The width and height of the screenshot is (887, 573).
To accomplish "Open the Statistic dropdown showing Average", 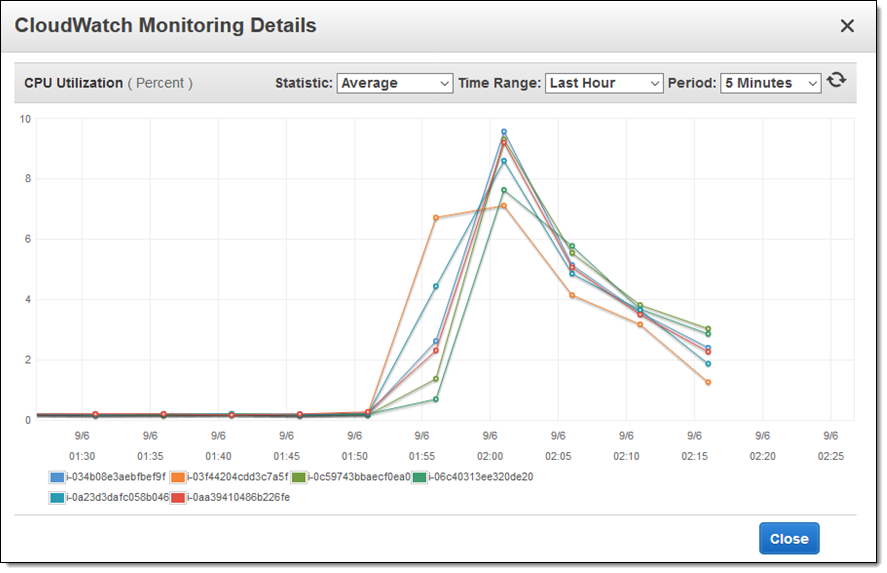I will [395, 83].
